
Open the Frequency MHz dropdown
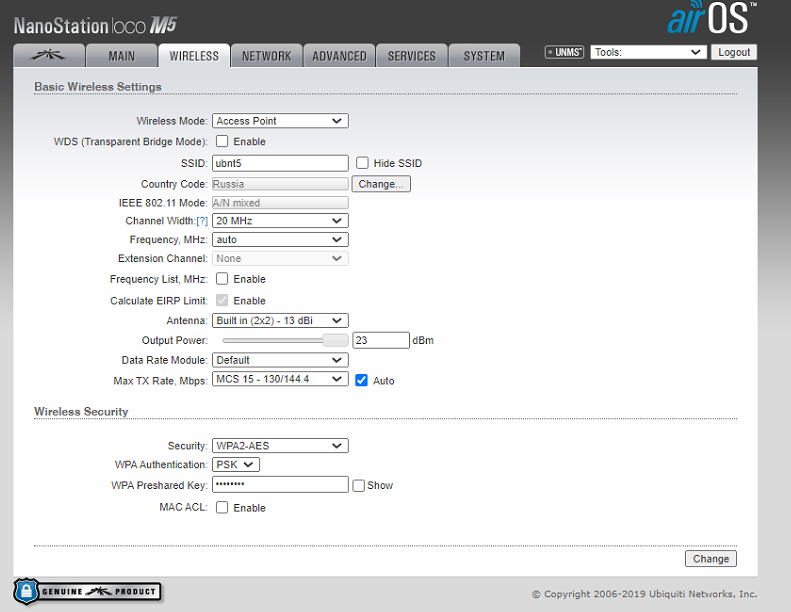[x=280, y=239]
